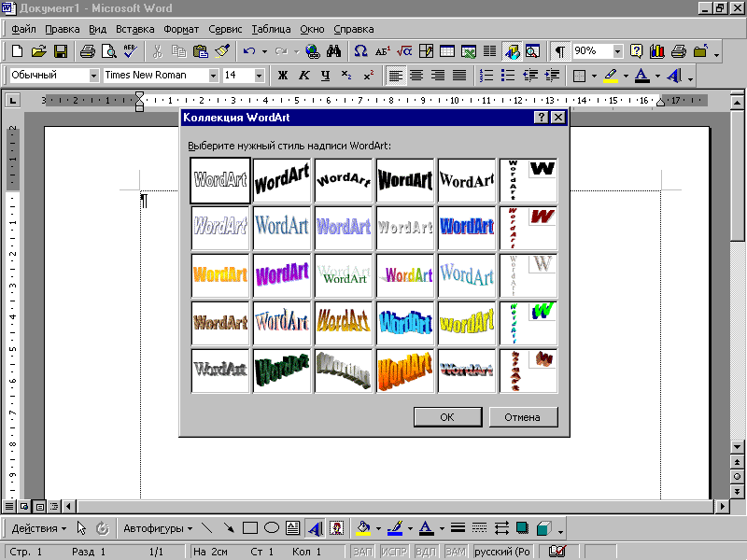Toggle Justify paragraph alignment
747x560 pixels.
459,76
